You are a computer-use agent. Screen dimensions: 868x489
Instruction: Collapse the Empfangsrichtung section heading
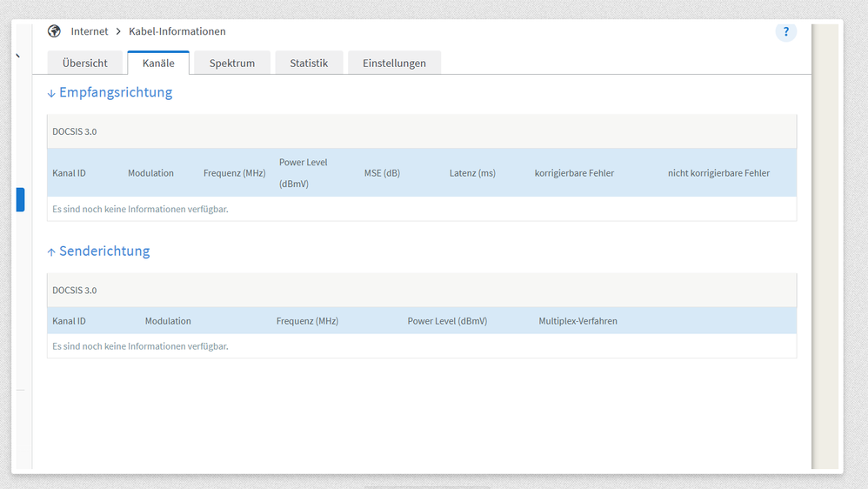coord(116,92)
